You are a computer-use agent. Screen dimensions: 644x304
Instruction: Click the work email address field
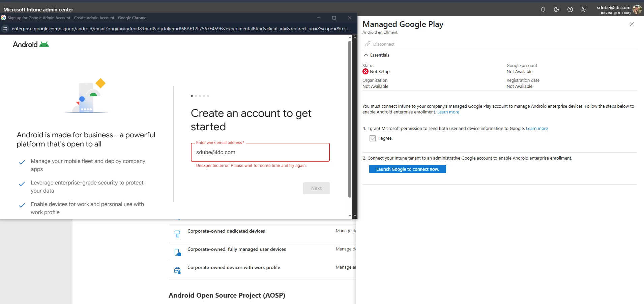[x=260, y=152]
